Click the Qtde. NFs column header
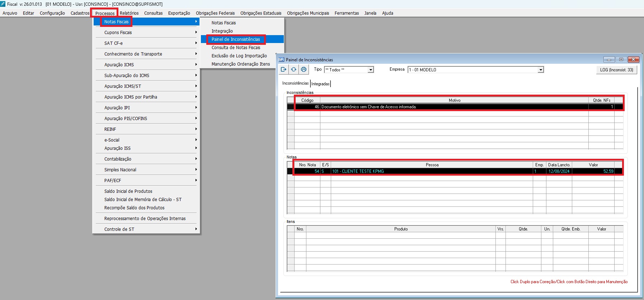 601,100
